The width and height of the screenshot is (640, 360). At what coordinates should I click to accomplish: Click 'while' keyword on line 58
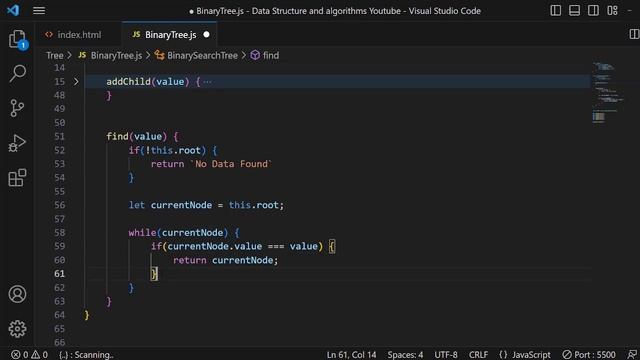point(142,233)
